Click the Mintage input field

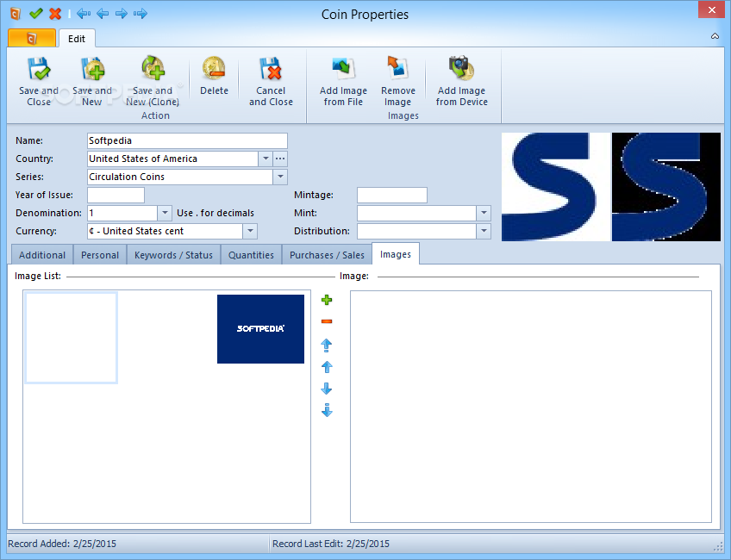[392, 196]
